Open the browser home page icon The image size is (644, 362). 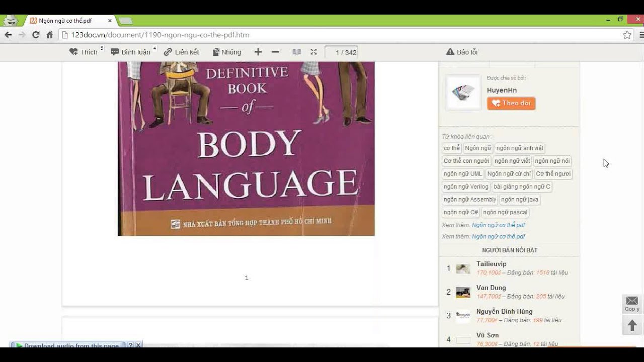[50, 35]
